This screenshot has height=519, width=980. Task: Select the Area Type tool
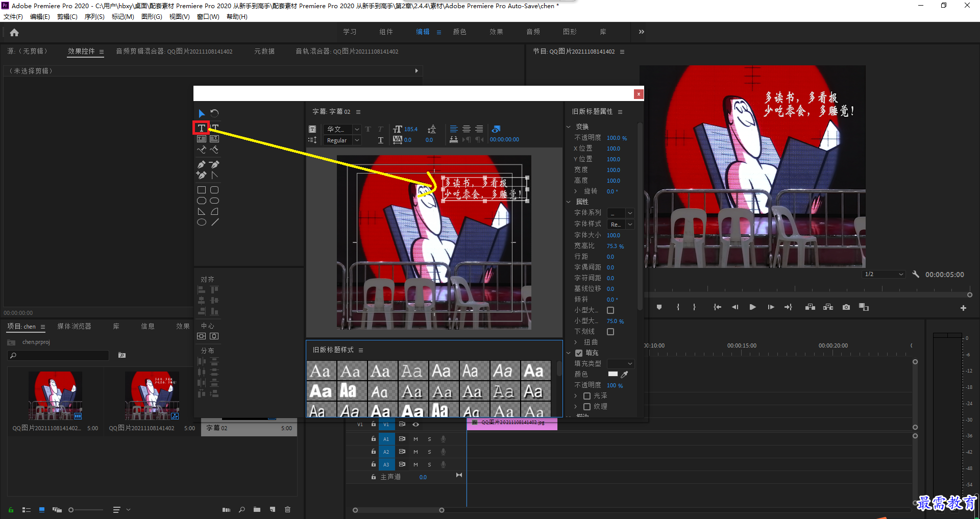(x=202, y=139)
